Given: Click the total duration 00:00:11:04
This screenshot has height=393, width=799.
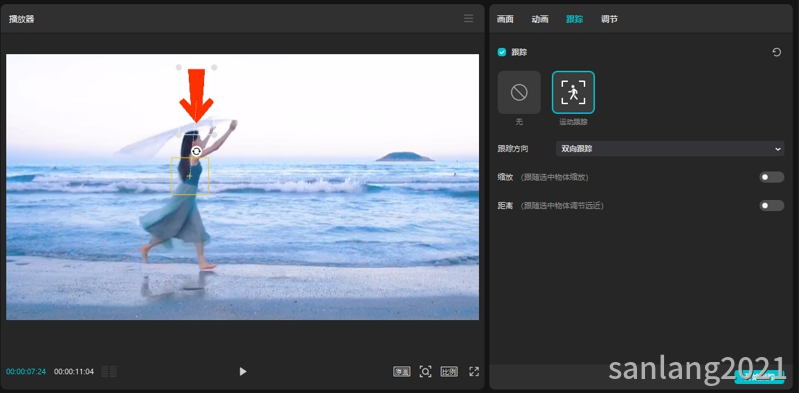Looking at the screenshot, I should [74, 372].
